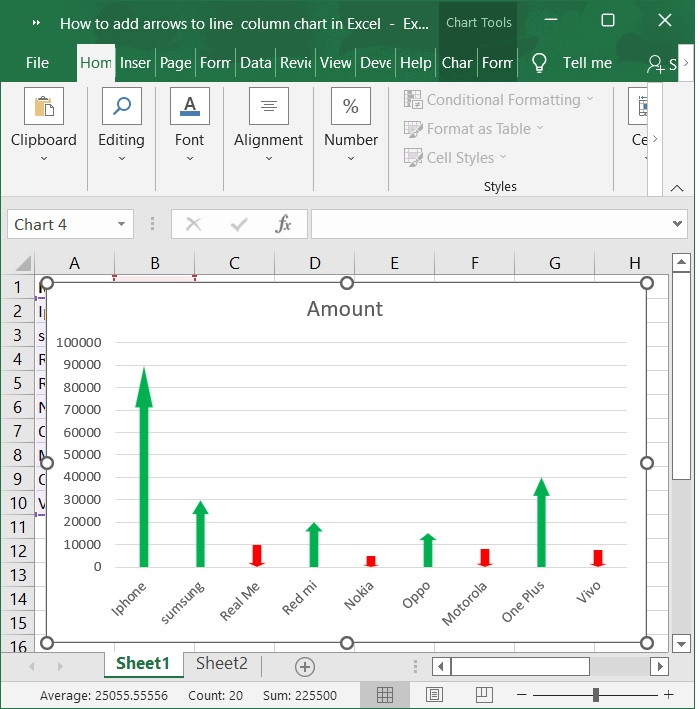Click the Sum: 225500 status text
Viewport: 700px width, 709px height.
[300, 695]
